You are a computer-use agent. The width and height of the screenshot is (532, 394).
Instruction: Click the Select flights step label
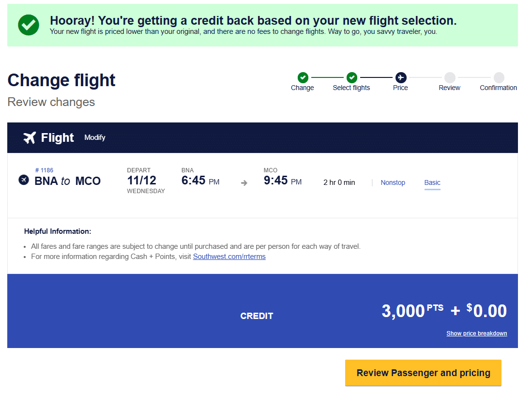pyautogui.click(x=351, y=88)
